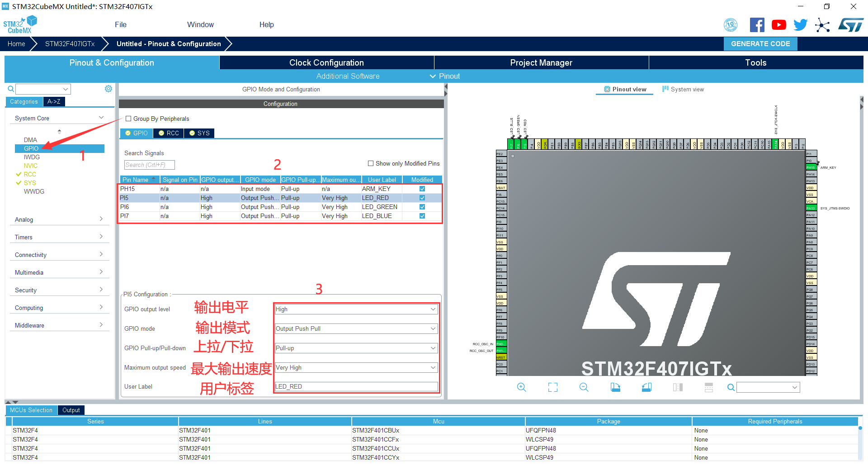868x466 pixels.
Task: Switch to System view
Action: [x=683, y=90]
